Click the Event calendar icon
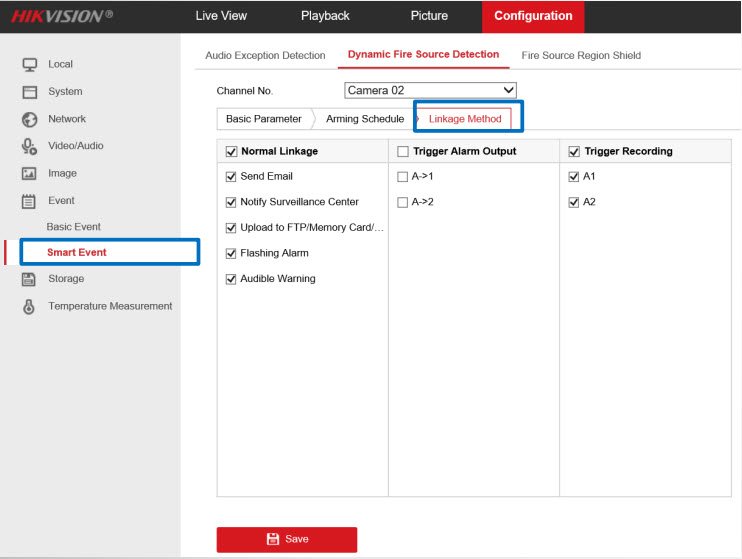The image size is (742, 559). pos(30,201)
